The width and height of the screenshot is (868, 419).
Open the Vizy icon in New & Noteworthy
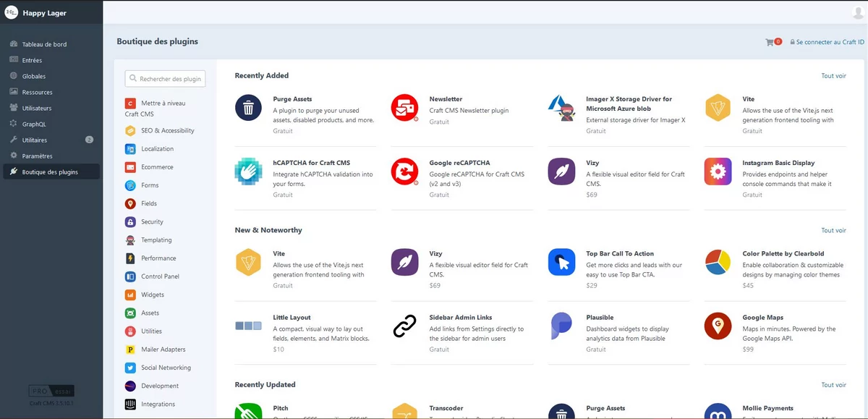(x=404, y=262)
